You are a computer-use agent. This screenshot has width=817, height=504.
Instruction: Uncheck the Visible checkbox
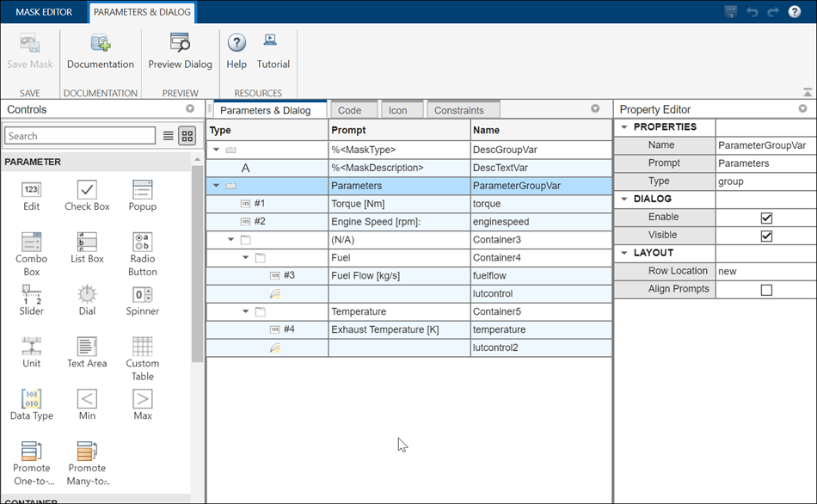(x=766, y=236)
